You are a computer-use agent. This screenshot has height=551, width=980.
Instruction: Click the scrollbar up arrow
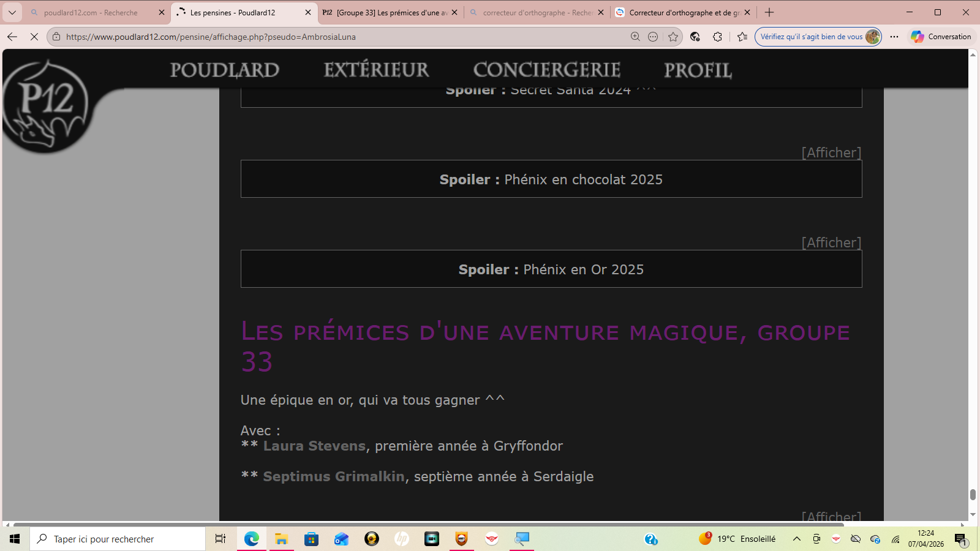(973, 54)
